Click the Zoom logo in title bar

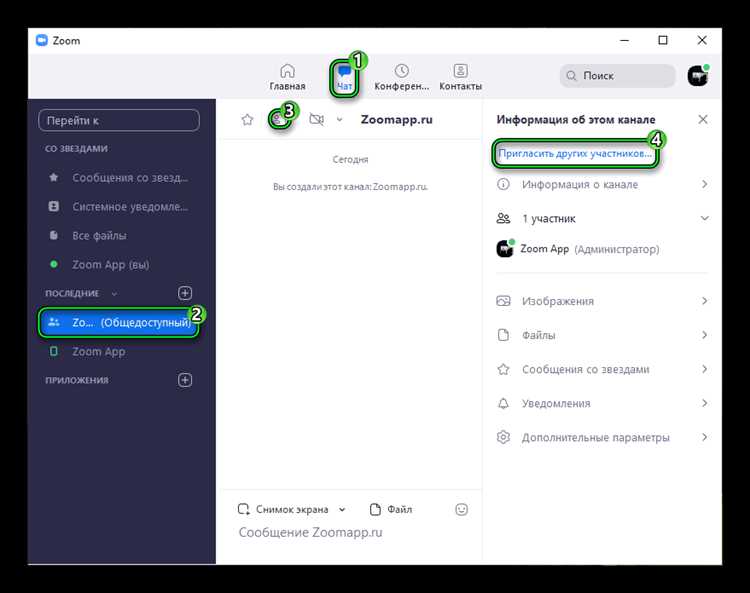point(42,41)
